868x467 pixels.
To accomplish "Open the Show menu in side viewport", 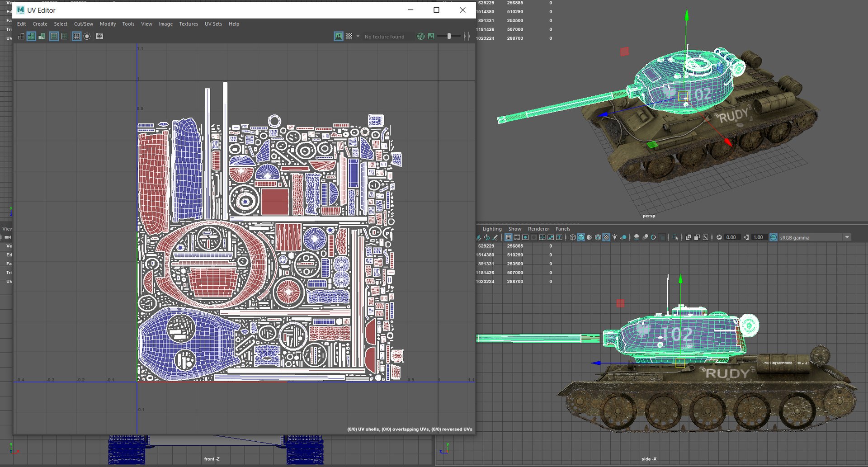I will point(515,229).
